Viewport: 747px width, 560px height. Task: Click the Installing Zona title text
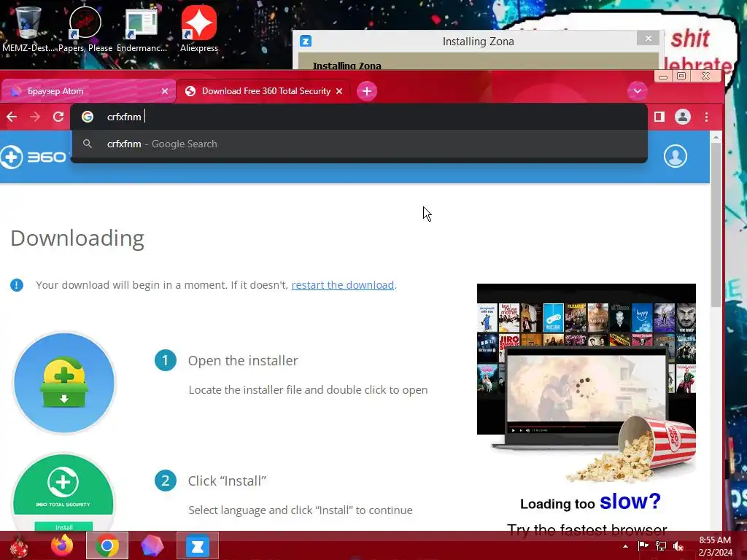coord(478,42)
